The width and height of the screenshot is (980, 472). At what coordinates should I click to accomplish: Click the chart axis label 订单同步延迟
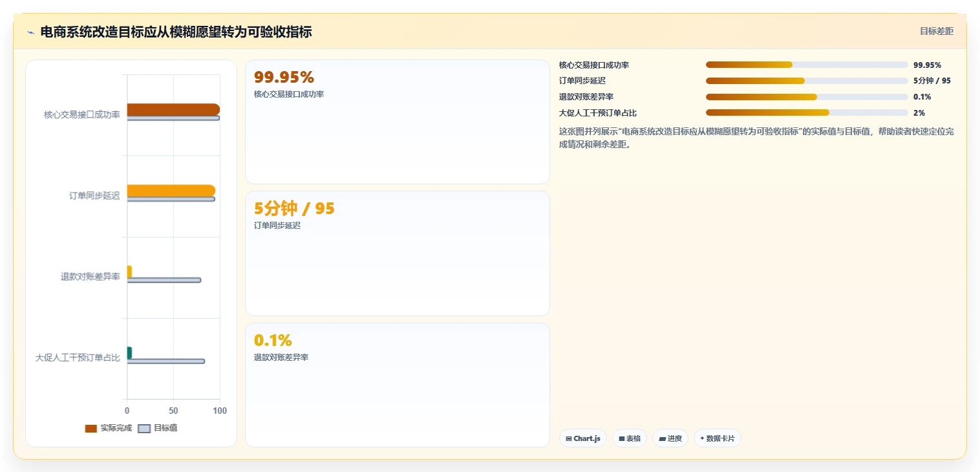tap(94, 195)
